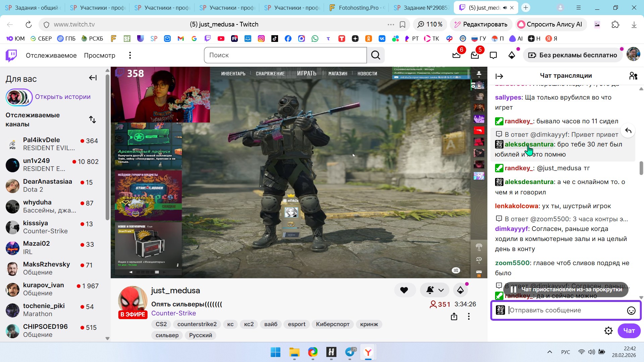
Task: Open the Counter-Strike category link
Action: [173, 313]
